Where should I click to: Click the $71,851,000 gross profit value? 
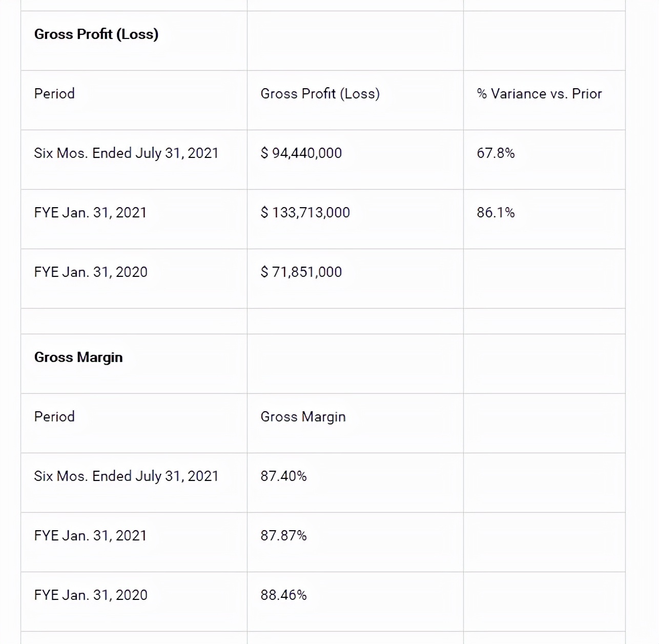pos(301,272)
